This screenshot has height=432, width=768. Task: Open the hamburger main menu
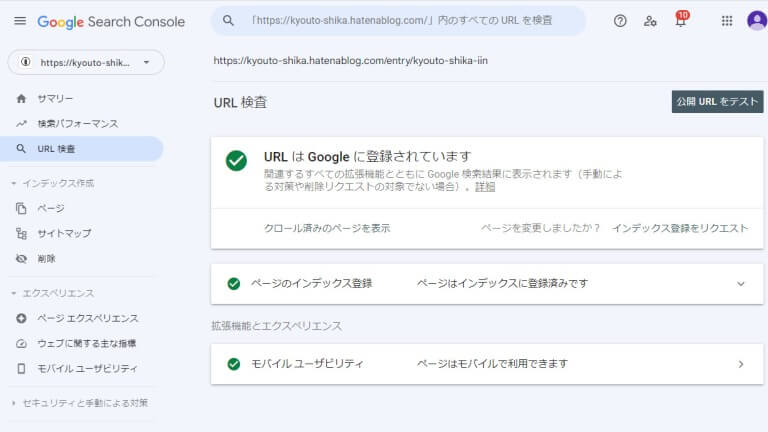pyautogui.click(x=20, y=21)
